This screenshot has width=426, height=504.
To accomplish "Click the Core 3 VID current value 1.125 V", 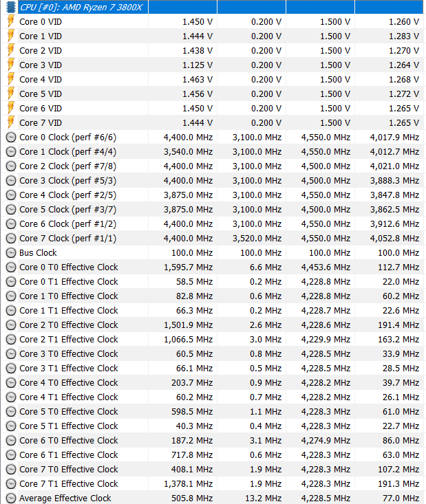I will pyautogui.click(x=197, y=65).
